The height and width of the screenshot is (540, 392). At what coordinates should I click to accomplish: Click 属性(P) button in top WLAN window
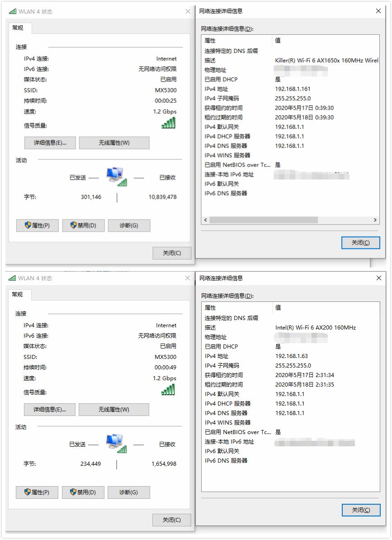click(x=38, y=225)
